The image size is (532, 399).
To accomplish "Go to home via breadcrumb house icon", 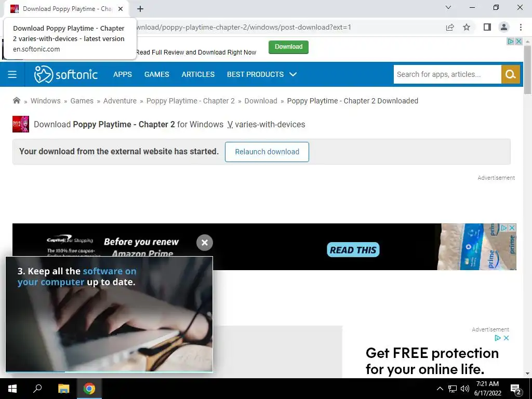I will pyautogui.click(x=16, y=100).
